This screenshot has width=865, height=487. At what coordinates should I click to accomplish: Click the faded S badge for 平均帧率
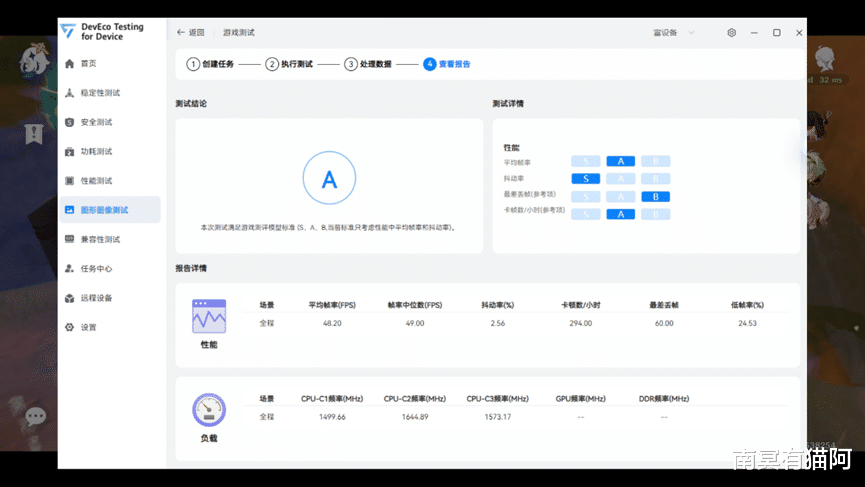[585, 162]
